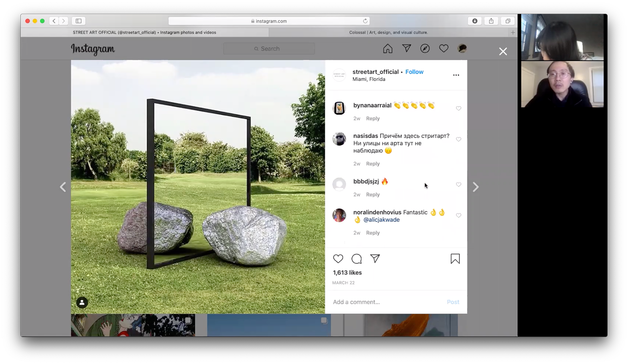Viewport: 628px width, 364px height.
Task: Share post via paper plane icon
Action: point(375,258)
